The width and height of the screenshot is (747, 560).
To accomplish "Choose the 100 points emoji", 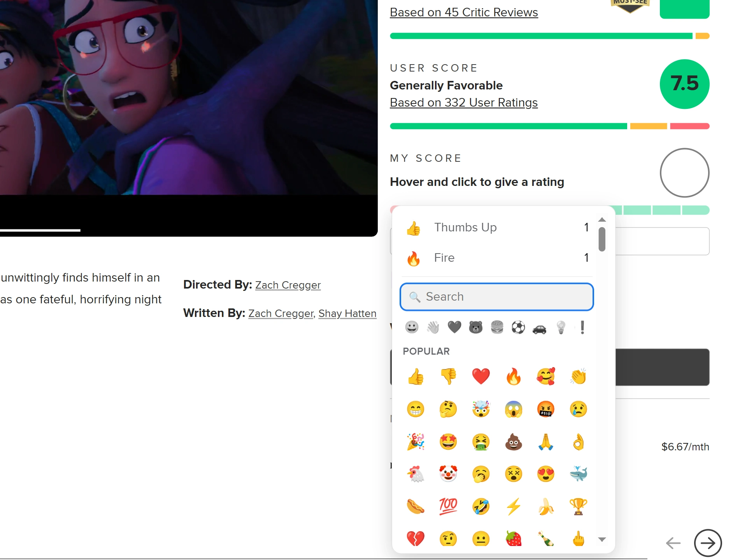I will (448, 506).
